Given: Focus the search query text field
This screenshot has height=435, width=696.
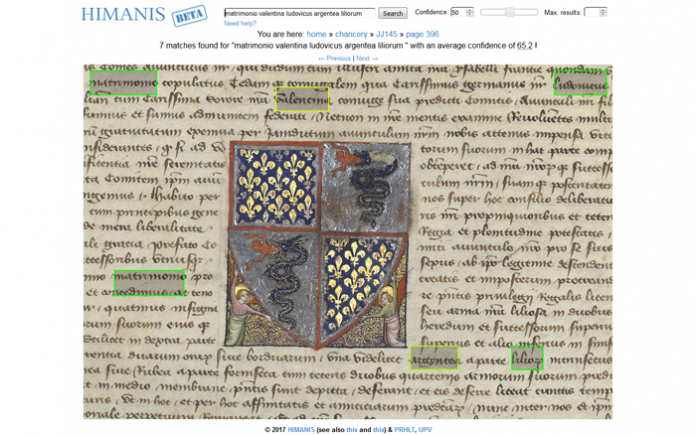Looking at the screenshot, I should (300, 13).
